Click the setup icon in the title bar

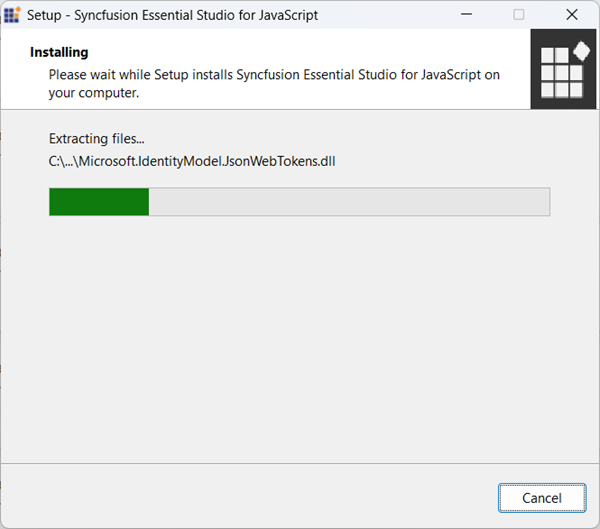click(13, 15)
